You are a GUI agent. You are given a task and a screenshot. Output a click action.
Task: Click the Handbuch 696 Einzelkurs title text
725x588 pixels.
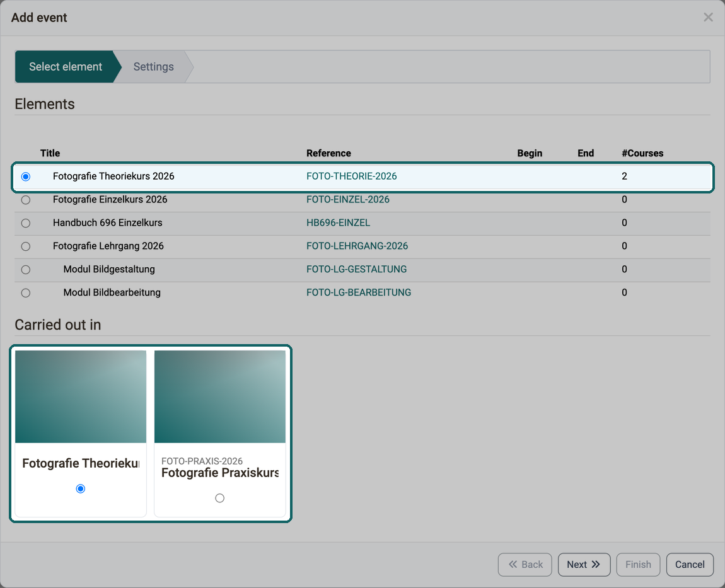coord(107,223)
